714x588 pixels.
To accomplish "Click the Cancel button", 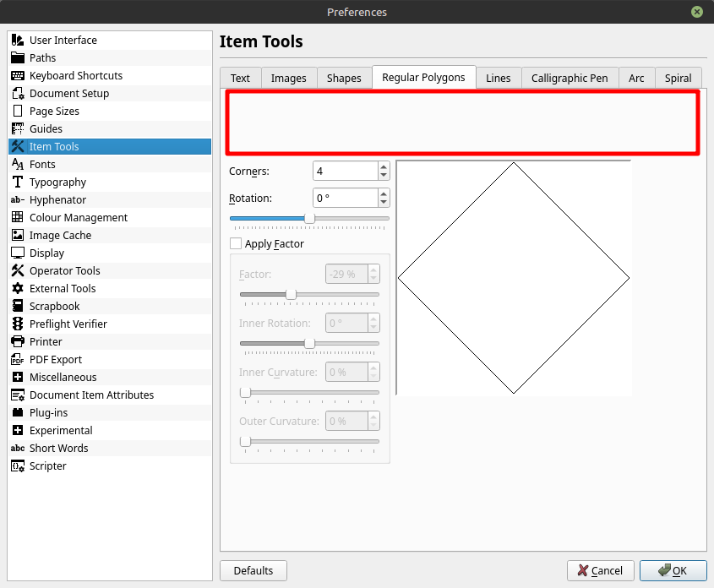I will coord(600,571).
